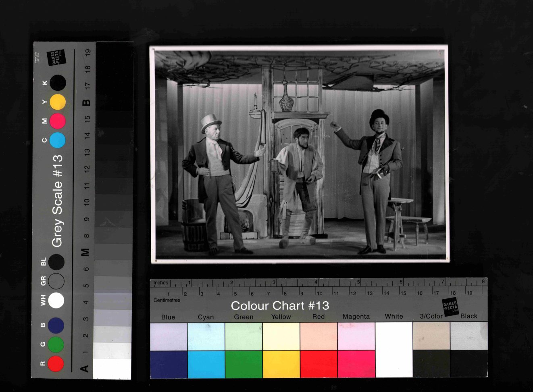Click the white WH circle on Grey Scale
This screenshot has height=392, width=533.
[56, 300]
